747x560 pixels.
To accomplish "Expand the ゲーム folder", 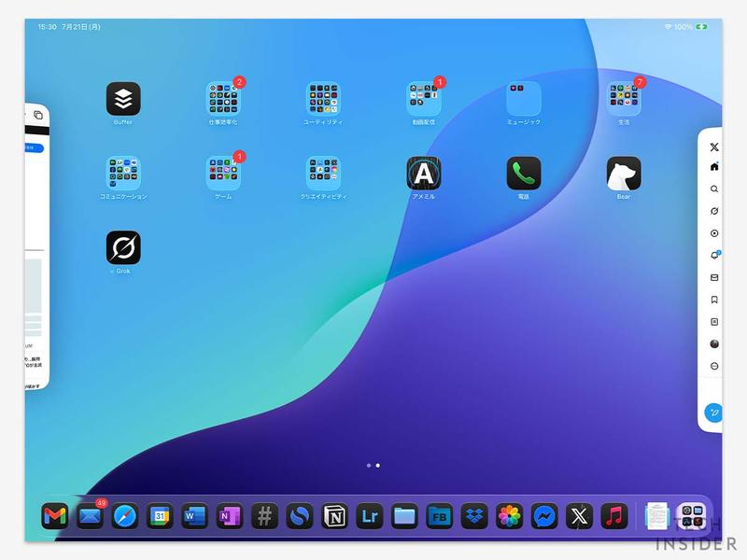I will point(223,173).
